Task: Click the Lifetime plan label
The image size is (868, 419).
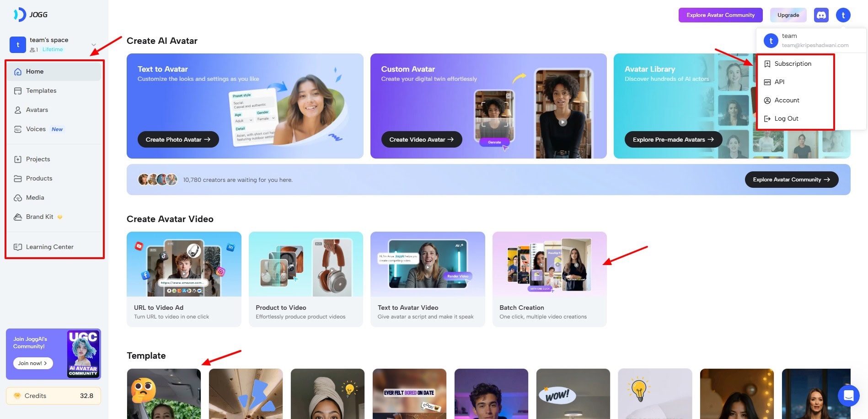Action: click(x=53, y=49)
